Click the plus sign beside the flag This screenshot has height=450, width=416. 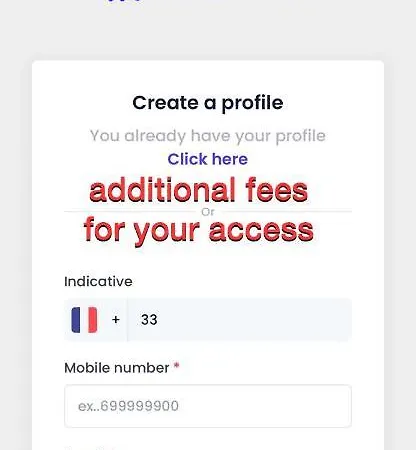click(116, 320)
